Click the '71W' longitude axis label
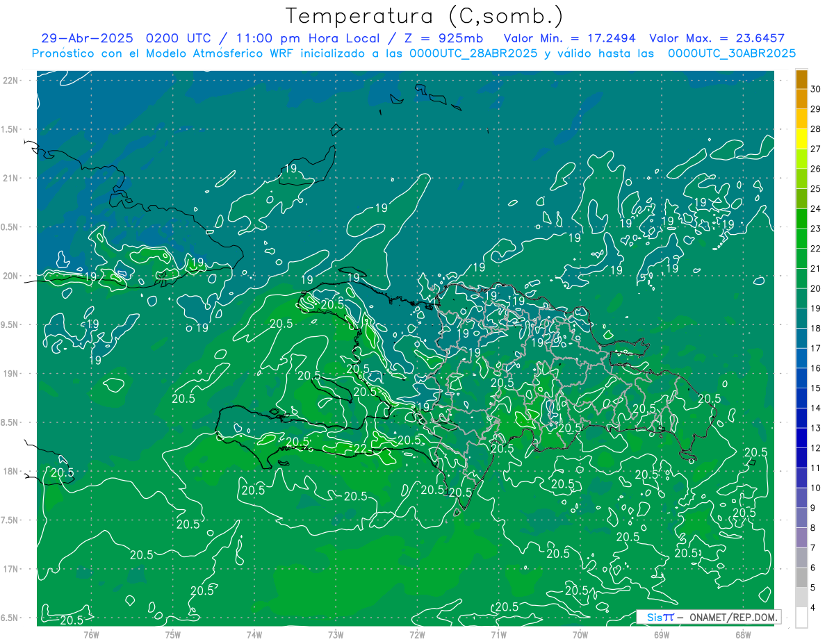The height and width of the screenshot is (644, 834). tap(498, 634)
